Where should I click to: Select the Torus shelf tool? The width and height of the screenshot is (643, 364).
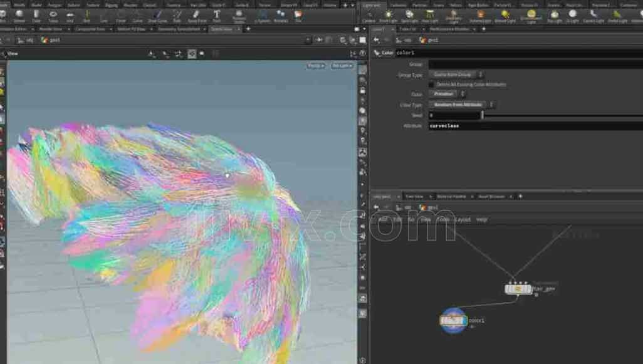(x=53, y=16)
